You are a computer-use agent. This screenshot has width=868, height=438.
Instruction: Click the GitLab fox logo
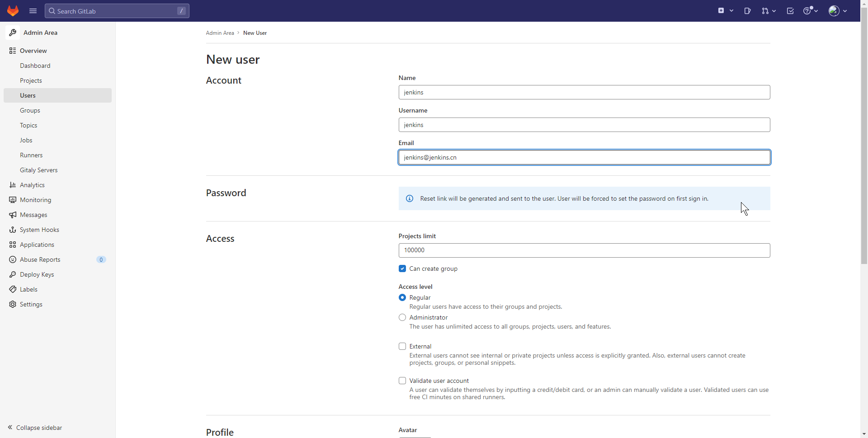point(13,11)
